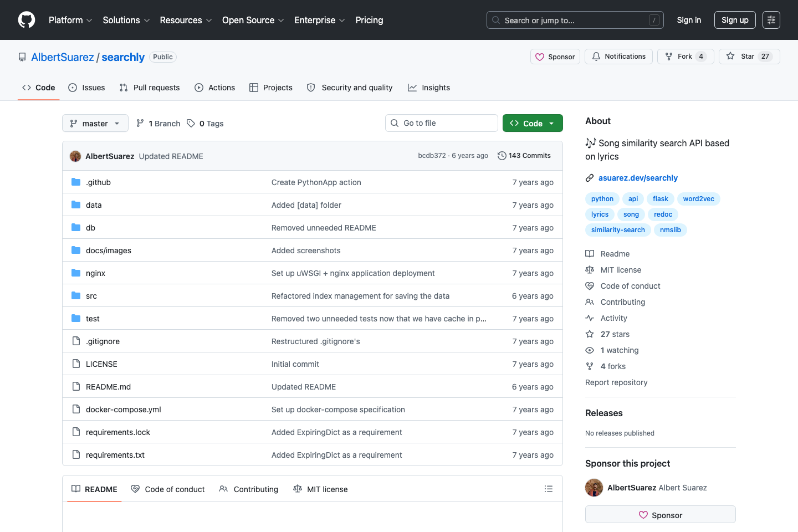Click the tags icon next to 0 Tags

(x=191, y=123)
